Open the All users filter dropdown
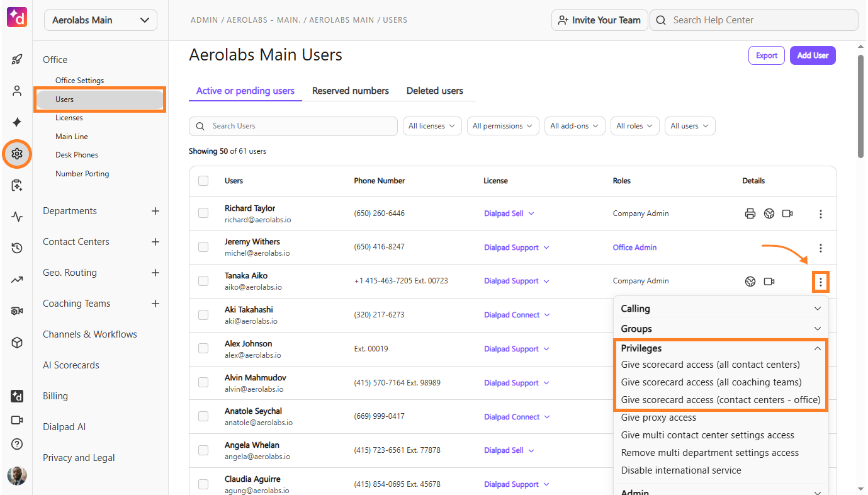The image size is (868, 495). (690, 126)
